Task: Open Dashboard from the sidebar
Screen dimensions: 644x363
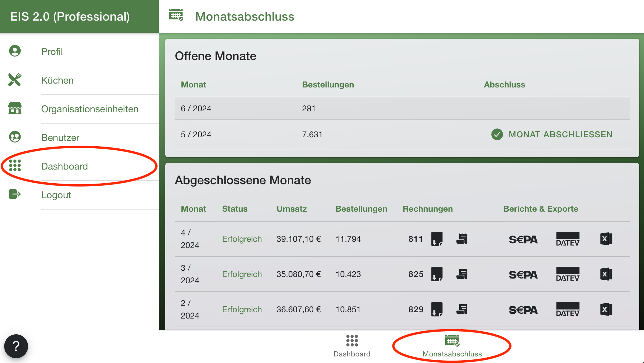Action: 64,166
